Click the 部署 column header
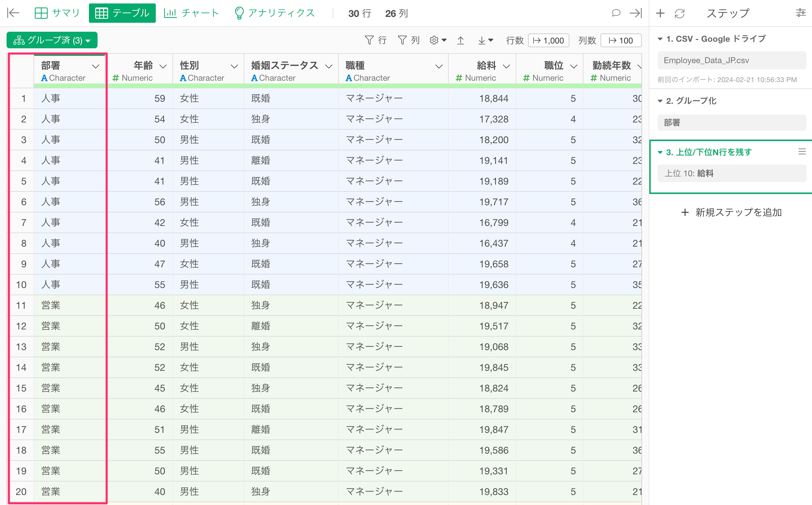 pos(69,71)
